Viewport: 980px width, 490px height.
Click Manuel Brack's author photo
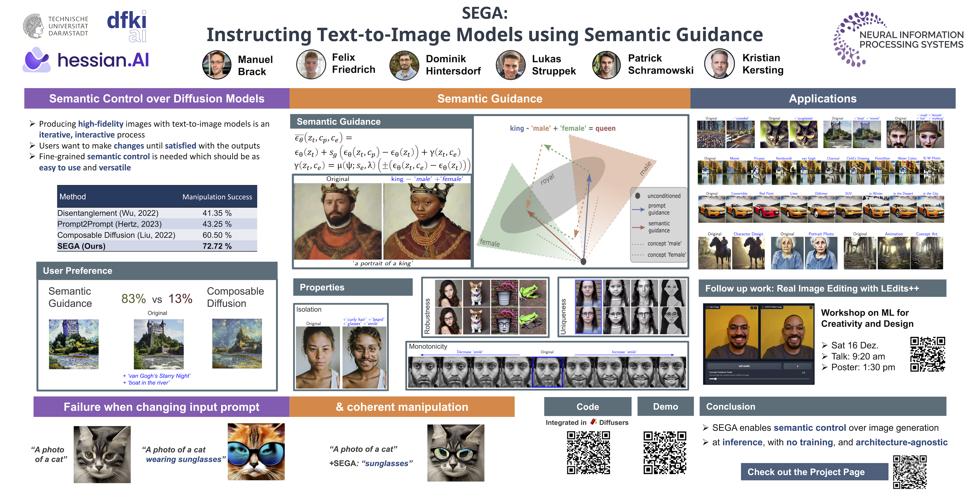[x=216, y=65]
